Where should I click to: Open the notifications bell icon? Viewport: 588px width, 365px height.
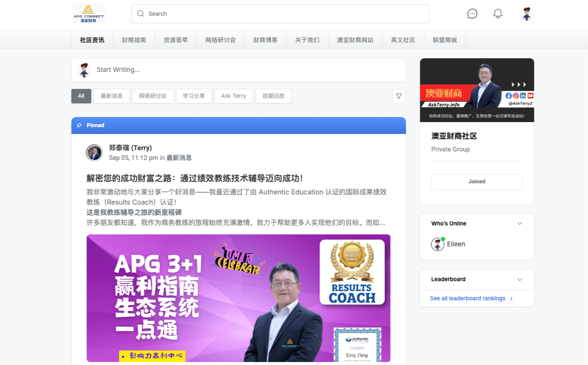coord(498,14)
